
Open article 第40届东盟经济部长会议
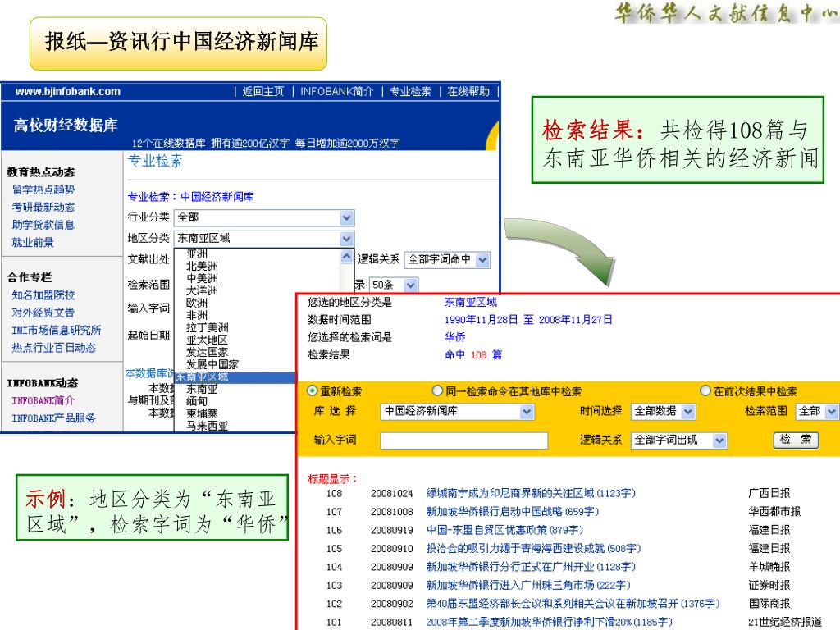pos(573,604)
